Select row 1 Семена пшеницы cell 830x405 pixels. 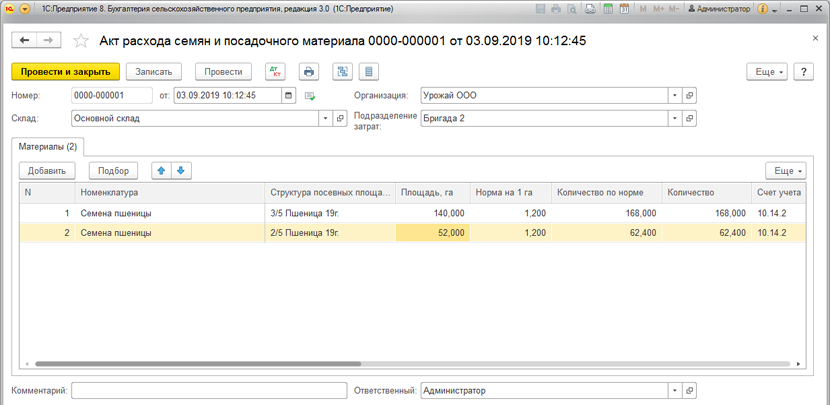pyautogui.click(x=169, y=213)
